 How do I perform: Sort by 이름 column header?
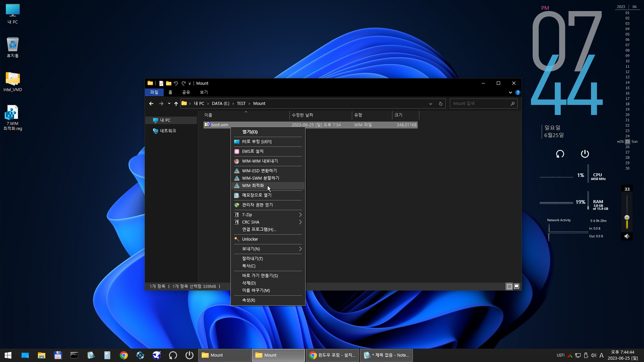(x=246, y=115)
